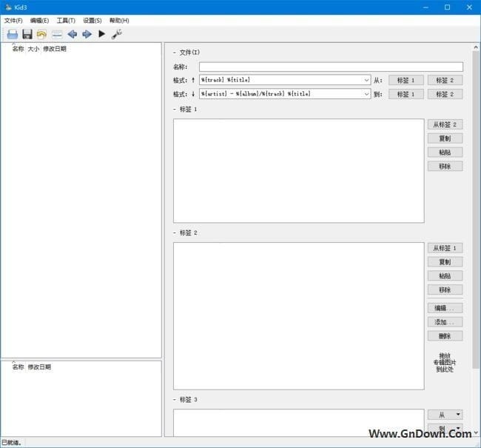Click the Save floppy disk icon
Image resolution: width=481 pixels, height=448 pixels.
[x=27, y=34]
